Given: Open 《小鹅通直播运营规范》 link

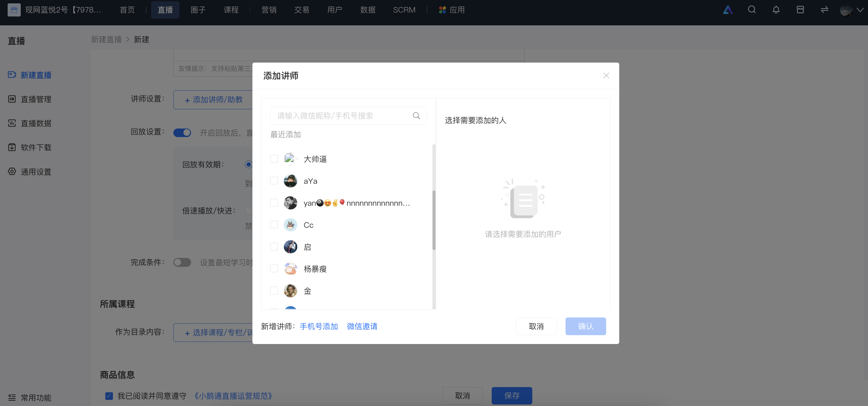Looking at the screenshot, I should 233,396.
